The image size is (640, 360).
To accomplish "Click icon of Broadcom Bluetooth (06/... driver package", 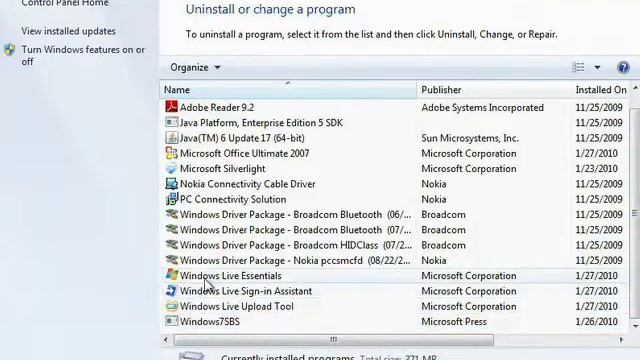I will click(x=171, y=214).
